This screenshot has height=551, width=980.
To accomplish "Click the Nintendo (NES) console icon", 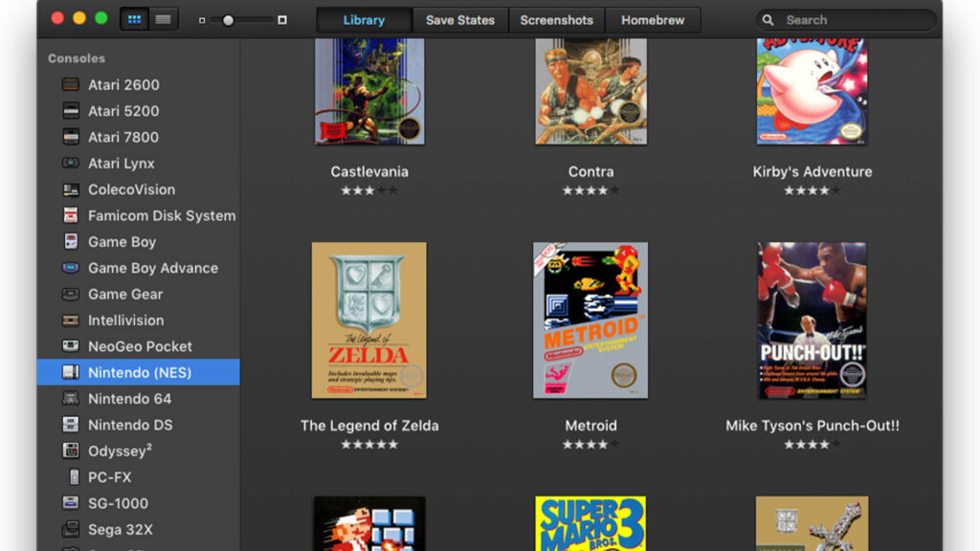I will click(71, 372).
